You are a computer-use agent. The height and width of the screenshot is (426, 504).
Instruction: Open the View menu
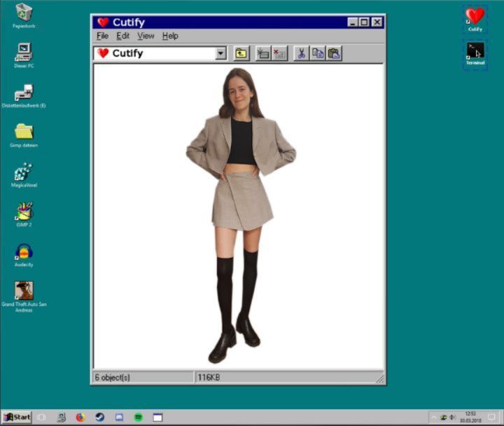pyautogui.click(x=146, y=36)
